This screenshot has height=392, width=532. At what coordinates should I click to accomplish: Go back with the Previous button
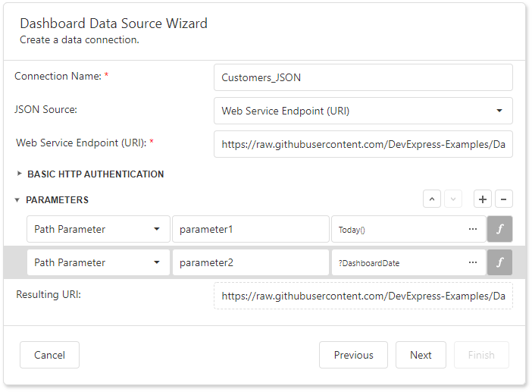[x=353, y=355]
